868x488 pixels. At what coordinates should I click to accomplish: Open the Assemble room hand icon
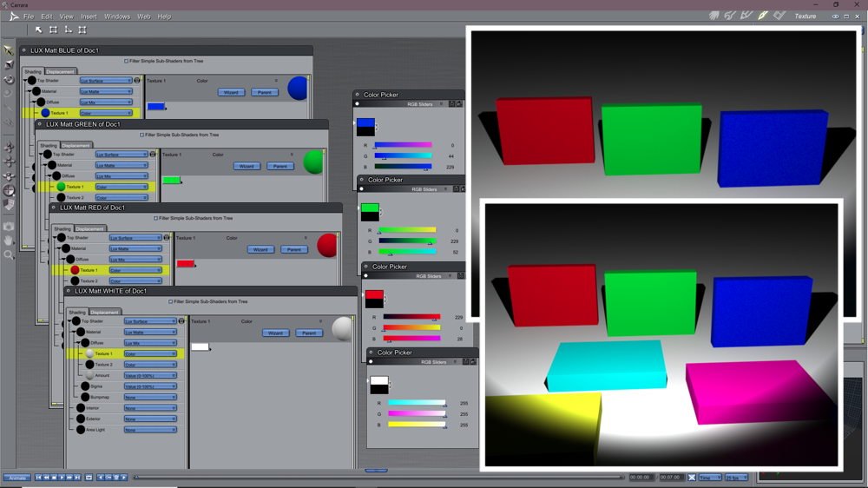point(713,16)
